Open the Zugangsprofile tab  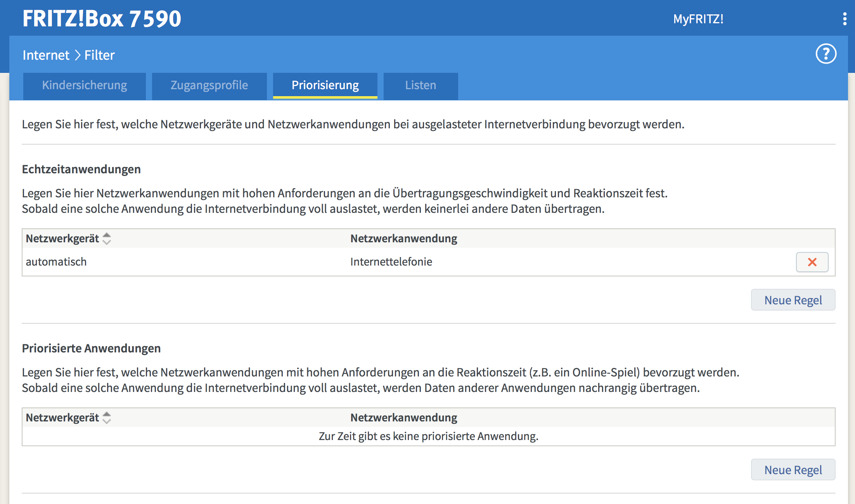point(209,86)
